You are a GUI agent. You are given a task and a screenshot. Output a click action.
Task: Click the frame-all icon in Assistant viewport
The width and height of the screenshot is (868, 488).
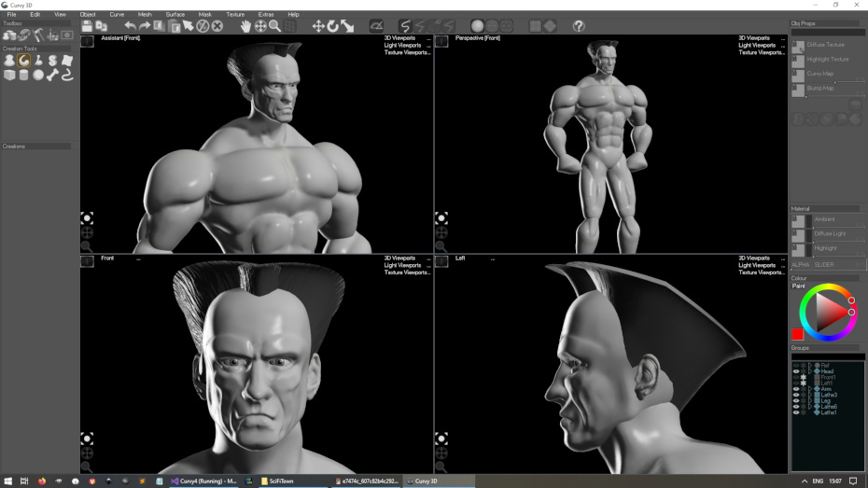[x=87, y=218]
